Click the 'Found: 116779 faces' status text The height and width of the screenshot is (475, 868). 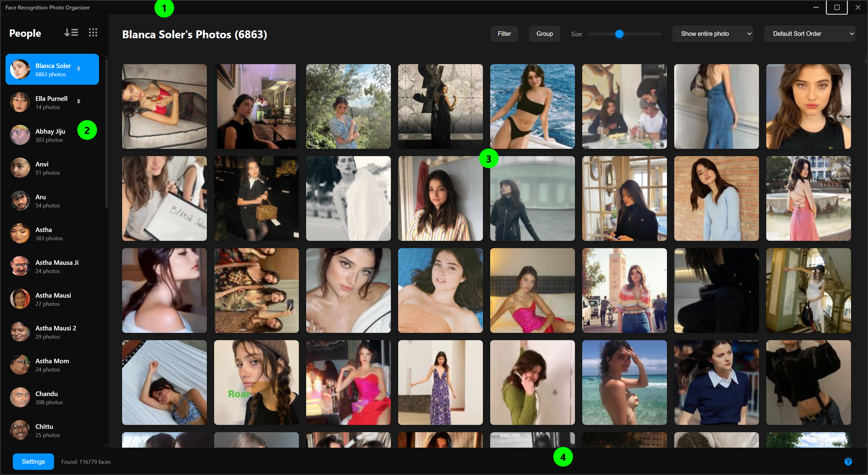(86, 462)
